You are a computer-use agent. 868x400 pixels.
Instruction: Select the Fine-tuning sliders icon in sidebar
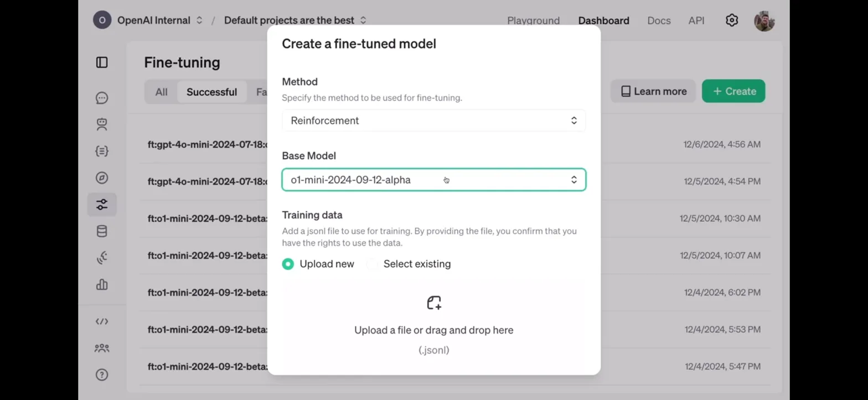102,205
